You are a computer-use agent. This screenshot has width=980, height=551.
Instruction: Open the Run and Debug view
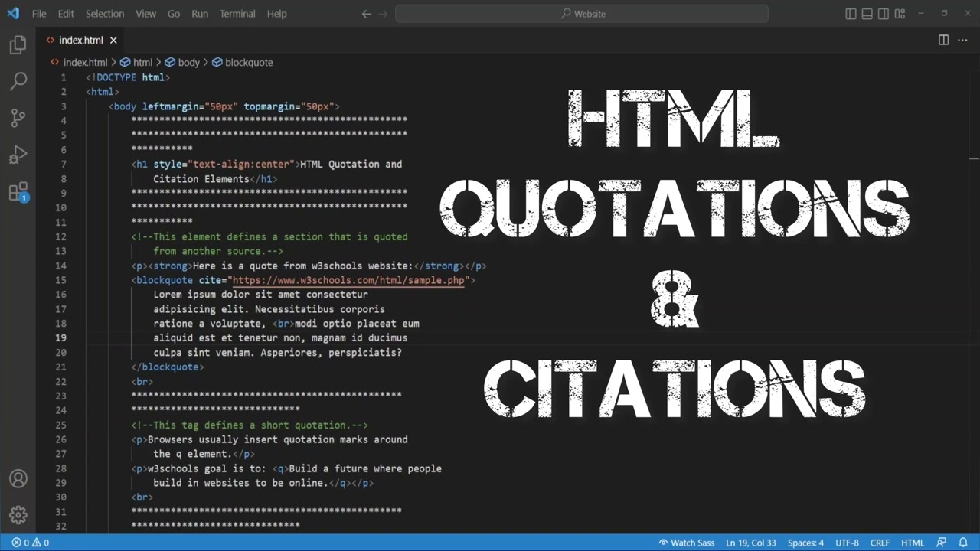(x=18, y=155)
